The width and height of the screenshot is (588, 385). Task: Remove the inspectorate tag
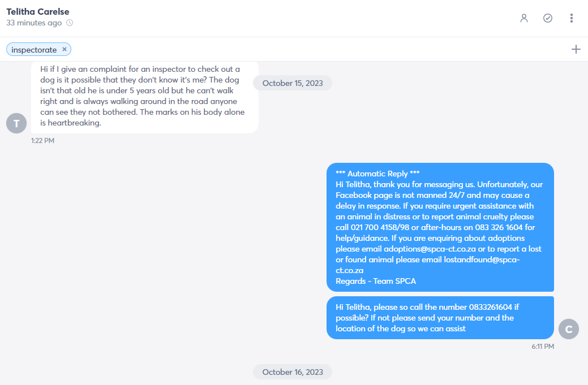point(65,49)
